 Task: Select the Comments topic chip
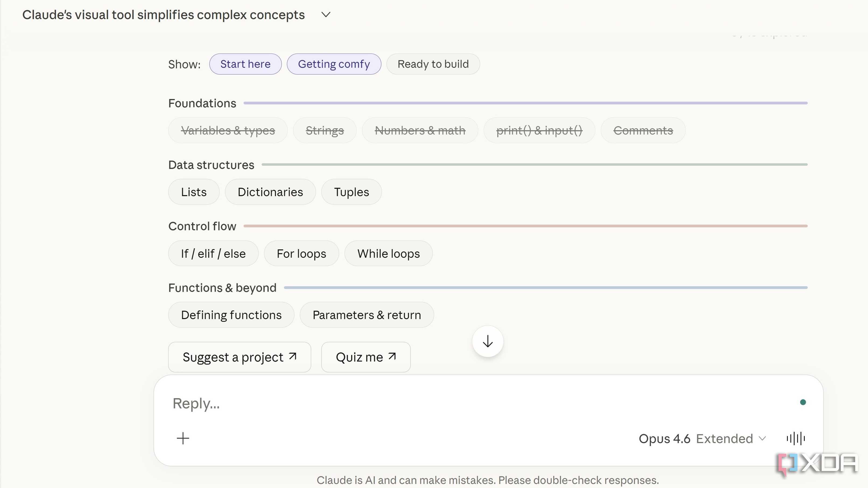point(643,130)
